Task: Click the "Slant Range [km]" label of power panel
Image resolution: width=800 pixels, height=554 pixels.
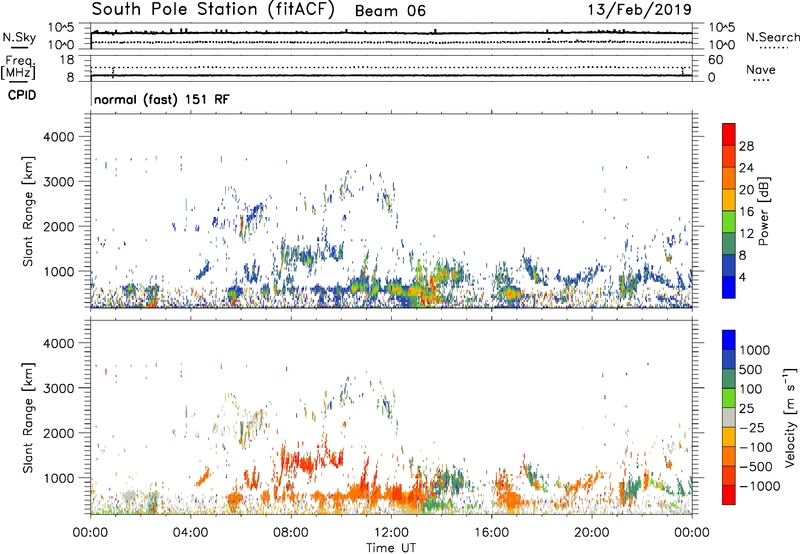Action: coord(28,211)
